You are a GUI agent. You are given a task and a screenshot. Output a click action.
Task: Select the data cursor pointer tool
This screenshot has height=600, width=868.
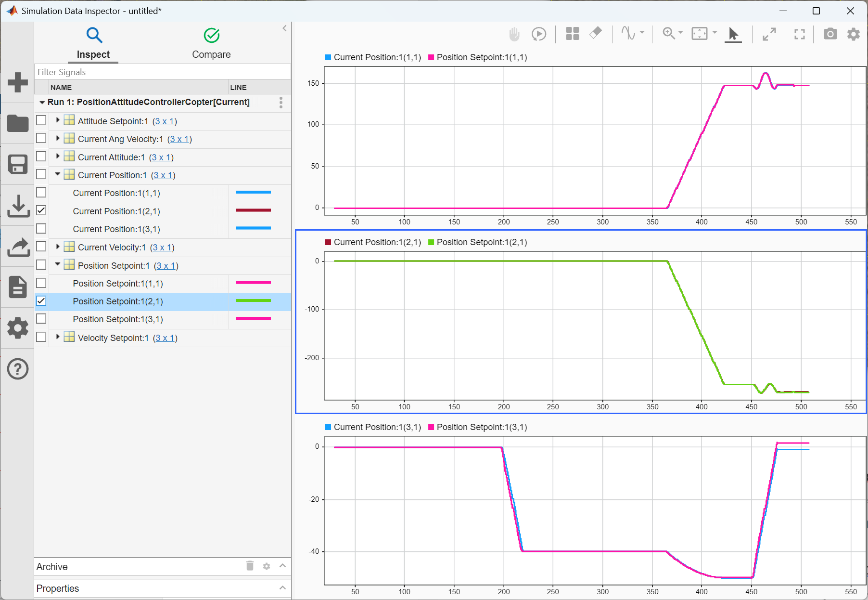tap(733, 34)
